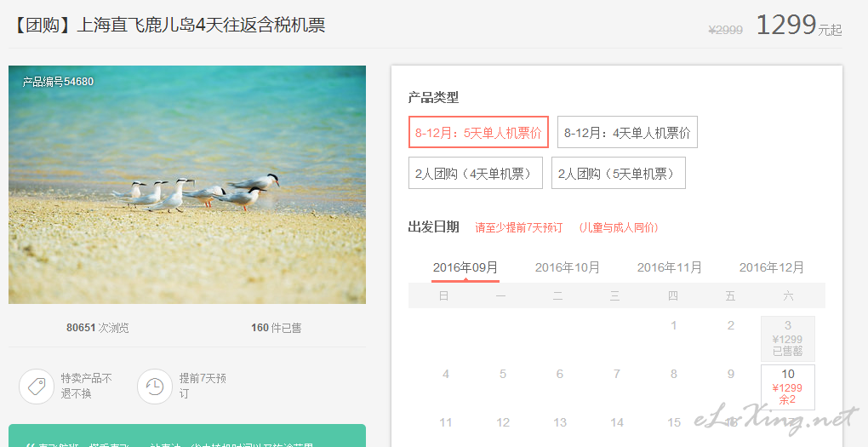Select 8-12月：5天单人机票价 product type
The height and width of the screenshot is (447, 868).
(478, 132)
